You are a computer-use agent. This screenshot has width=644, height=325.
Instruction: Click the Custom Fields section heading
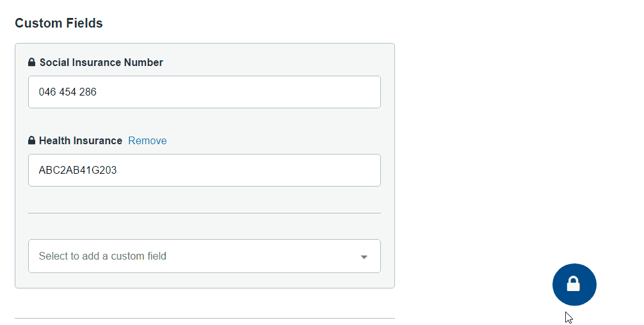[x=59, y=23]
